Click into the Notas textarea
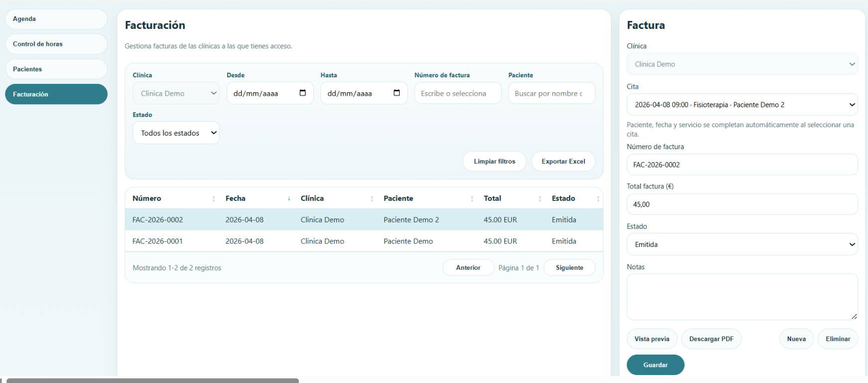Viewport: 868px width, 383px height. click(742, 297)
